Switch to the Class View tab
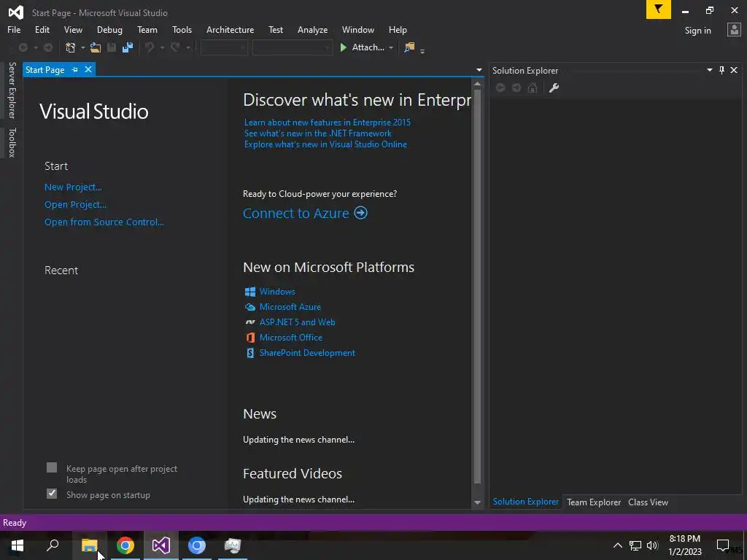The height and width of the screenshot is (560, 747). pyautogui.click(x=648, y=502)
